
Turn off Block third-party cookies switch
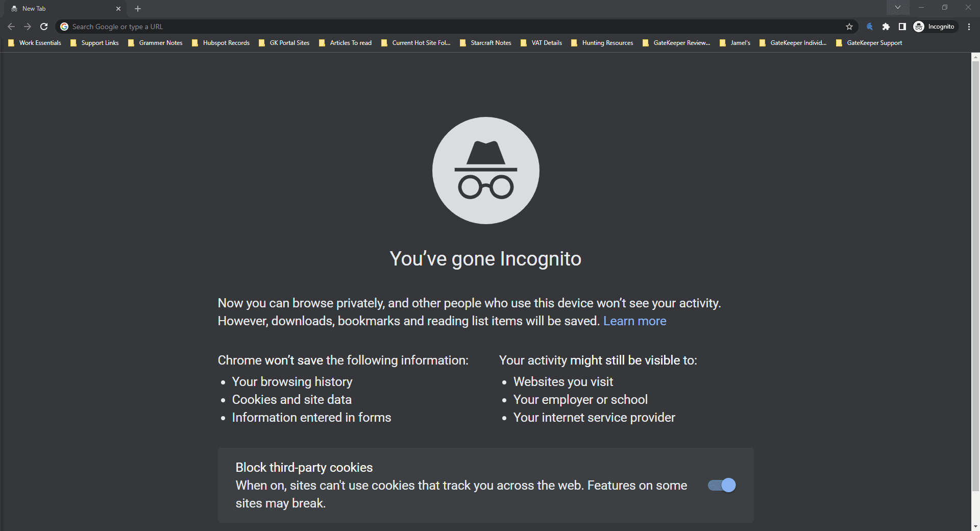[722, 485]
